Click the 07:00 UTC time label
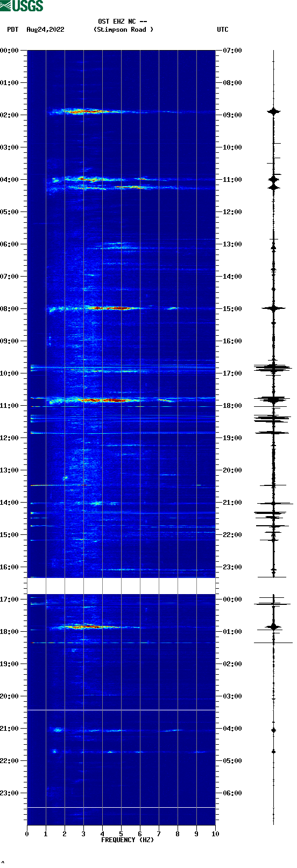 pos(232,51)
